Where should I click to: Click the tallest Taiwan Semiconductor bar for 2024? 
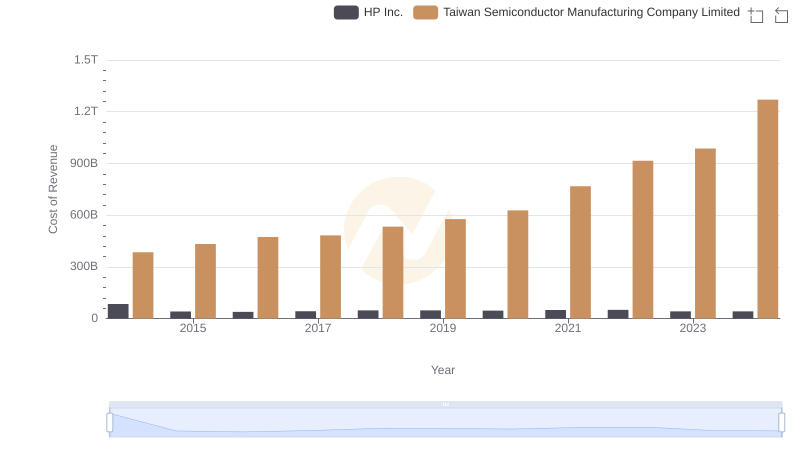[x=767, y=209]
